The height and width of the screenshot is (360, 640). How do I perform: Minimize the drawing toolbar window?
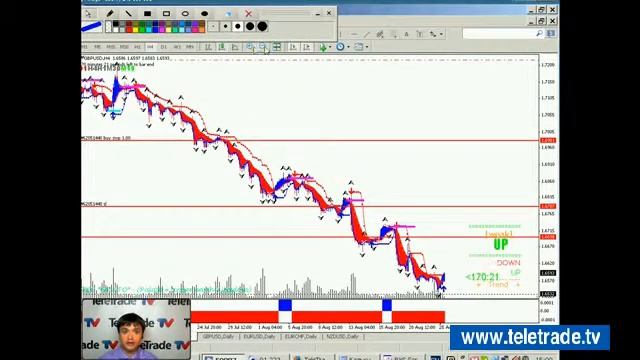(318, 14)
